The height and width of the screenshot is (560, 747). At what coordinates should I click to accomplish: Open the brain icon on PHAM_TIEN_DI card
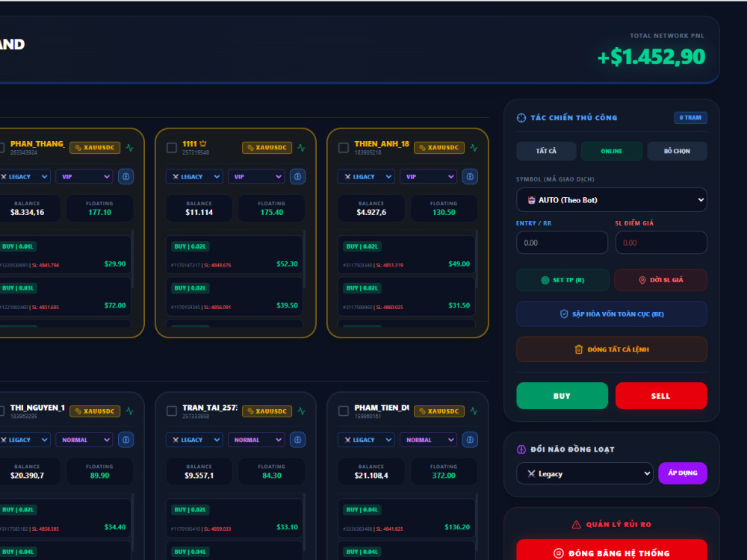coord(470,440)
